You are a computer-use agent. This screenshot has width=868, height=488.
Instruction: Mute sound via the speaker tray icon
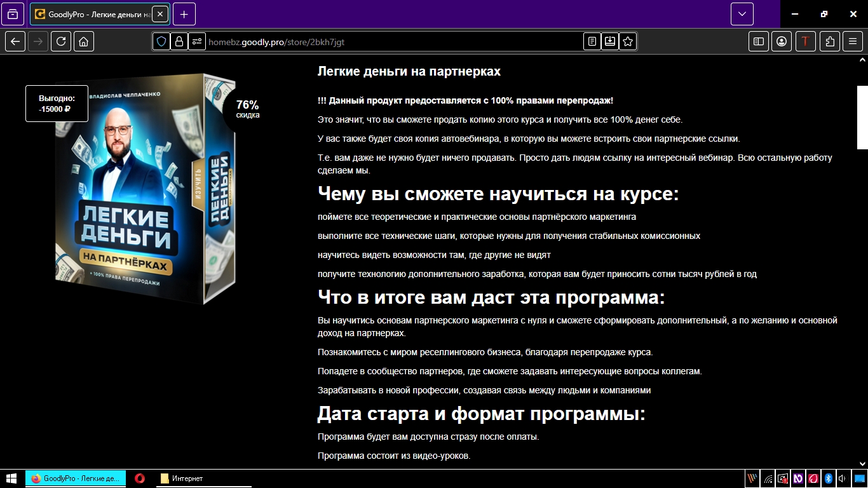[x=842, y=478]
